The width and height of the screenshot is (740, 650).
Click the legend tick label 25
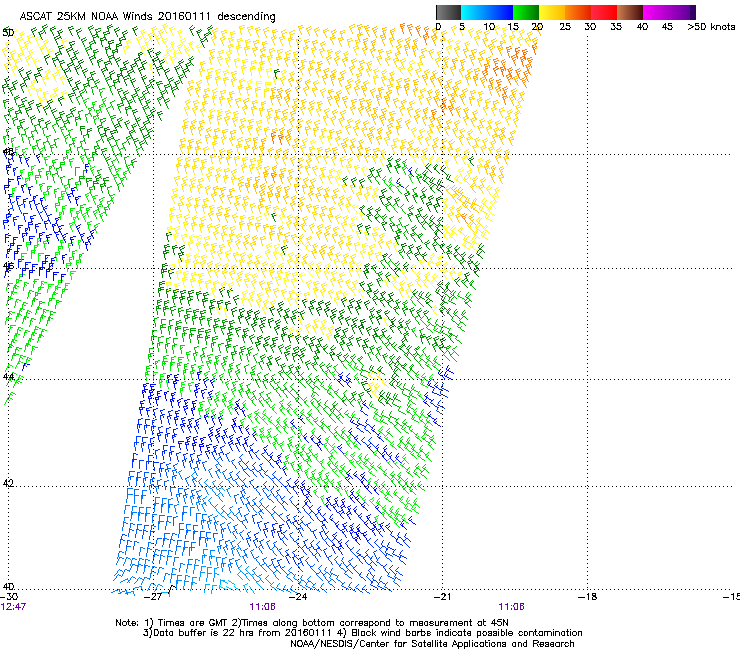(565, 27)
